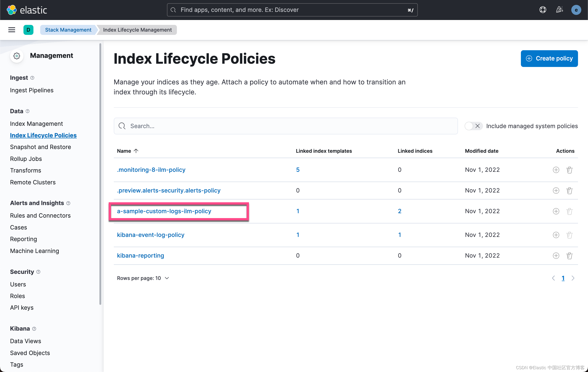
Task: Open Snapshot and Restore in the sidebar
Action: coord(41,147)
